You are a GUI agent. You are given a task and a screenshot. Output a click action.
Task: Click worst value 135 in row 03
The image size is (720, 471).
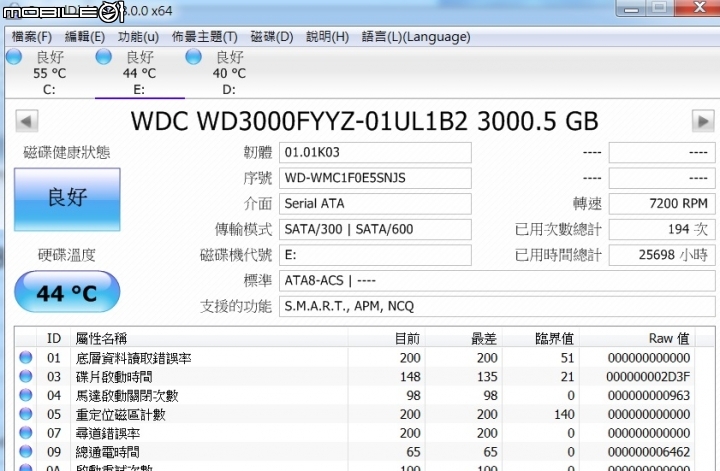[x=487, y=377]
